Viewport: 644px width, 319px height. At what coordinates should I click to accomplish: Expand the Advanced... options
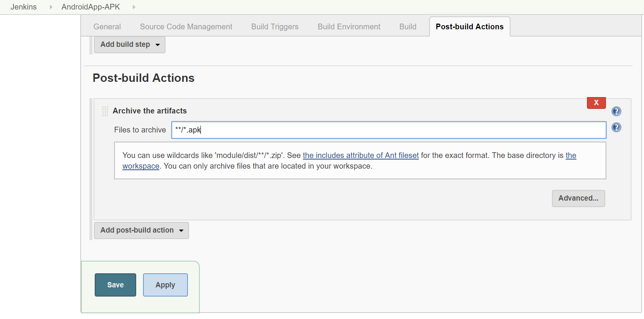578,198
